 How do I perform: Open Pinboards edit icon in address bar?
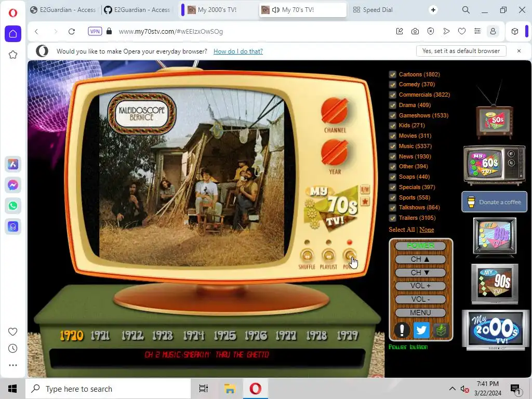tap(400, 31)
